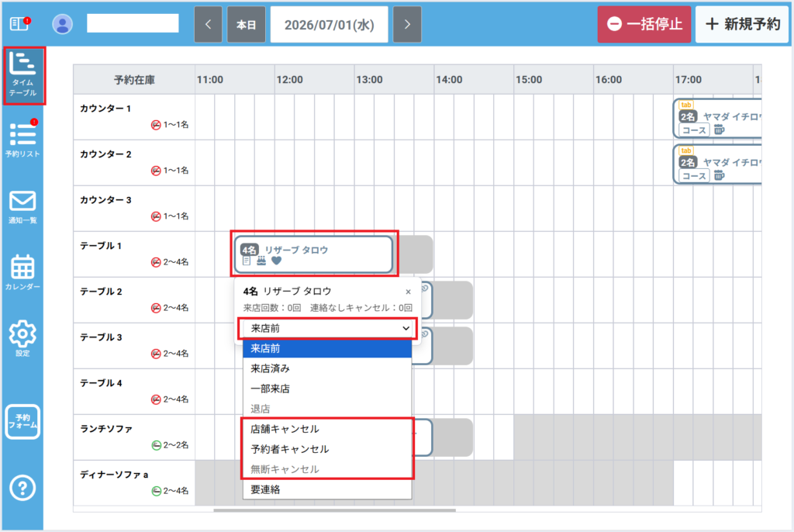Click the blank store name field
Viewport: 794px width, 532px height.
point(133,23)
